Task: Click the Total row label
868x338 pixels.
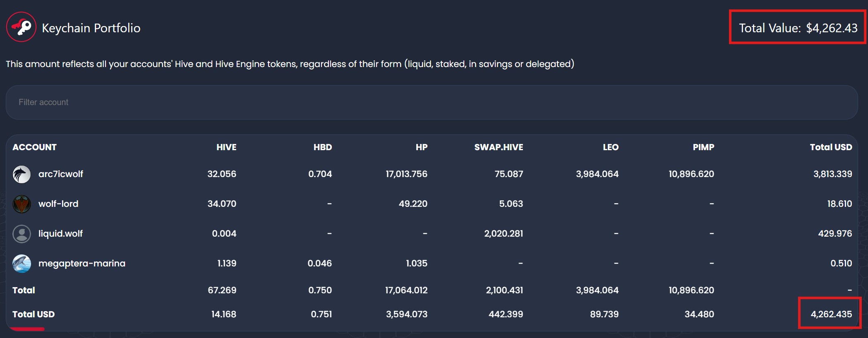Action: pyautogui.click(x=24, y=290)
